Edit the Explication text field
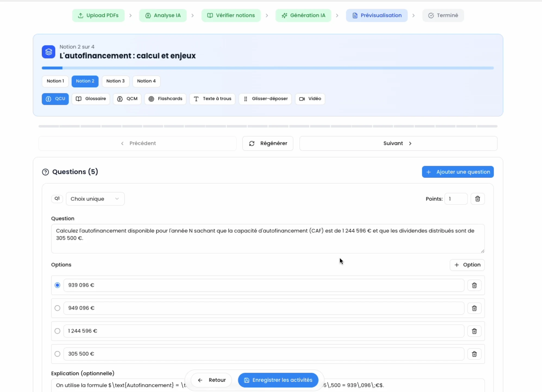The image size is (542, 392). point(268,385)
